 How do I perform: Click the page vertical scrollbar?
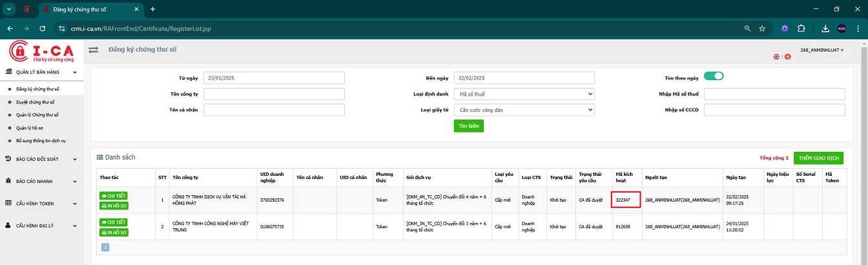(865, 152)
